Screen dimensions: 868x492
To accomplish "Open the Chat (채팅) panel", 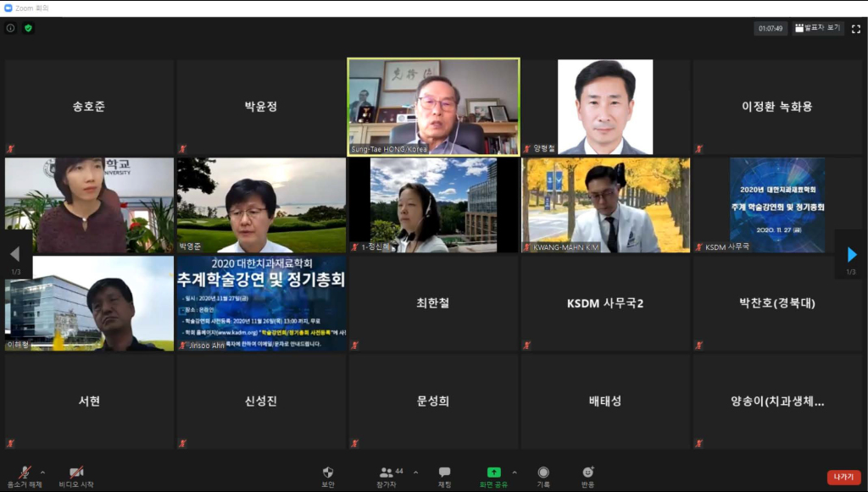I will [444, 472].
